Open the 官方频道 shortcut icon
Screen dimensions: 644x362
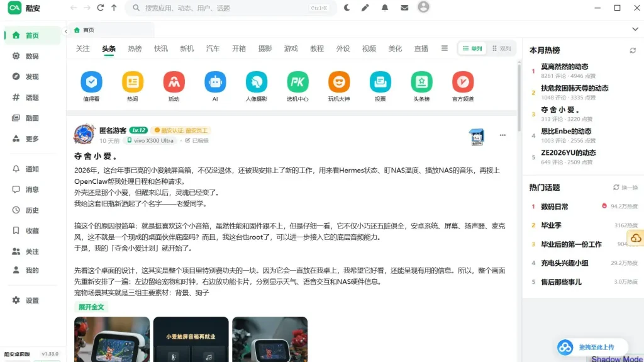coord(463,82)
